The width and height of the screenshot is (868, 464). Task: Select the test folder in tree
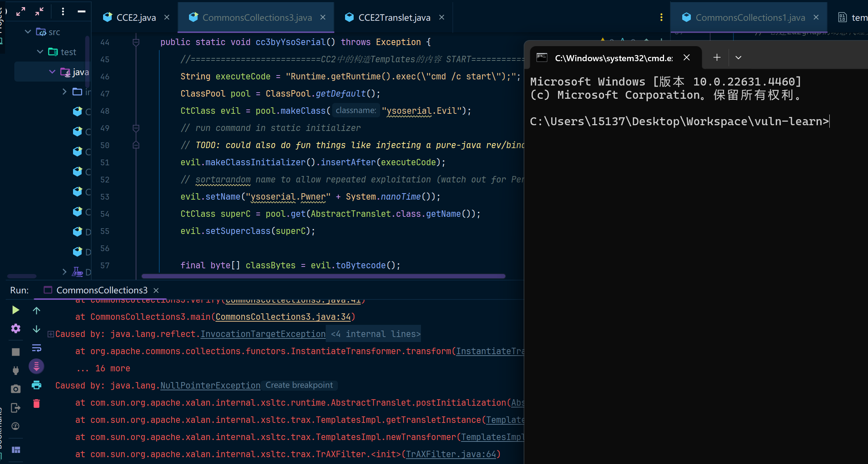point(68,52)
